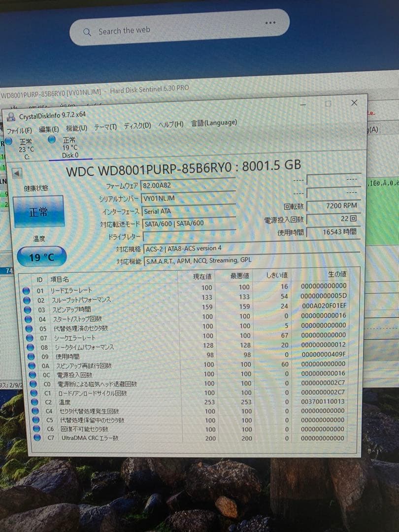Click the Search the web box
Image resolution: width=399 pixels, height=532 pixels.
pos(179,27)
